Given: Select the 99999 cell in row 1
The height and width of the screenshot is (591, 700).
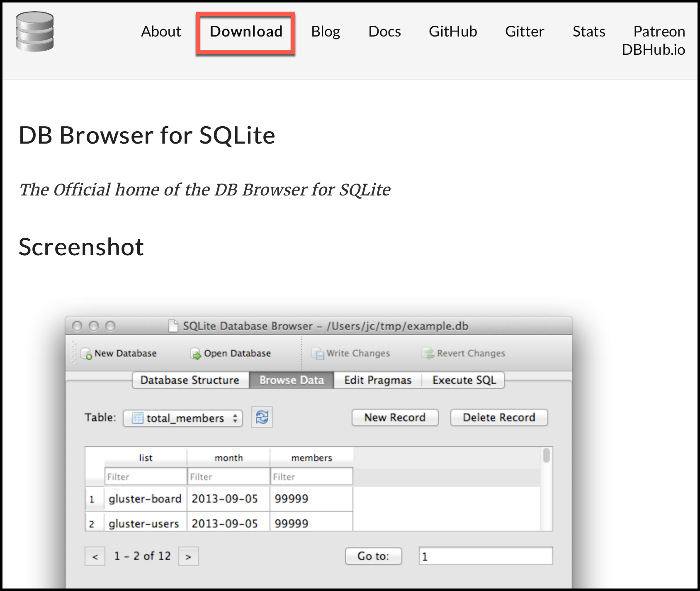Looking at the screenshot, I should pyautogui.click(x=311, y=499).
